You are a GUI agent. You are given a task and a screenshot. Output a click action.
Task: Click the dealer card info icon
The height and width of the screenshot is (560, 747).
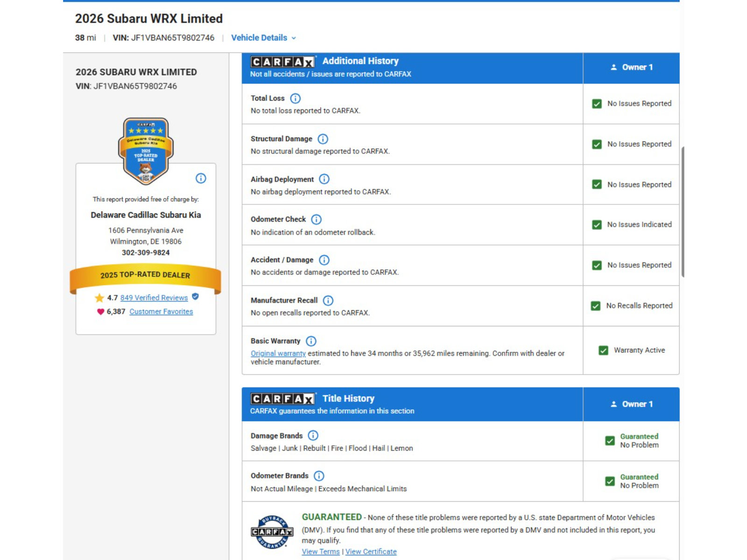pos(201,178)
